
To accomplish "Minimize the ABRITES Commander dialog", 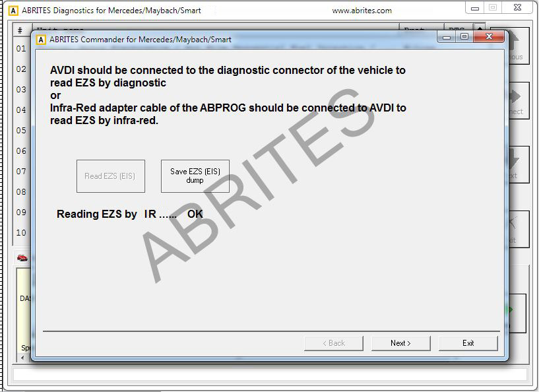I will pos(447,36).
